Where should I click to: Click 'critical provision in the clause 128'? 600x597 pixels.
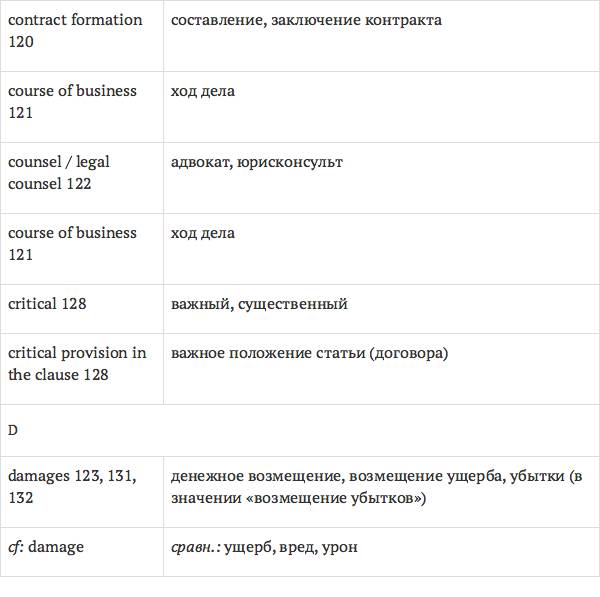click(77, 364)
